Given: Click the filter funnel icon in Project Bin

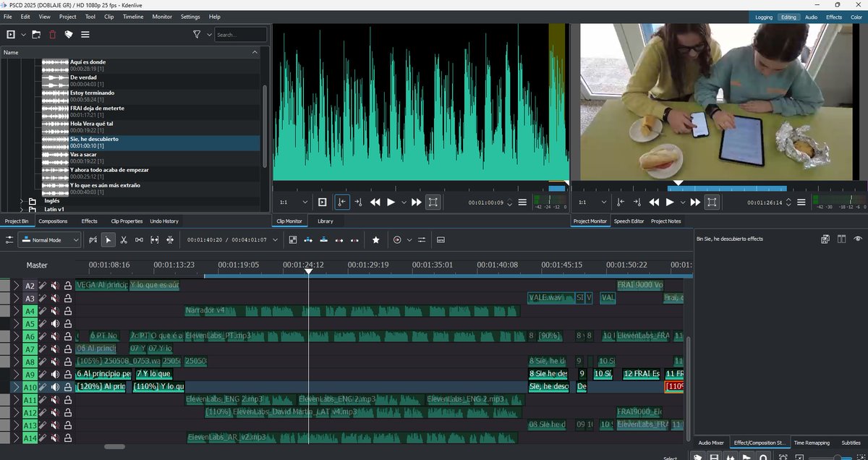Looking at the screenshot, I should click(197, 34).
